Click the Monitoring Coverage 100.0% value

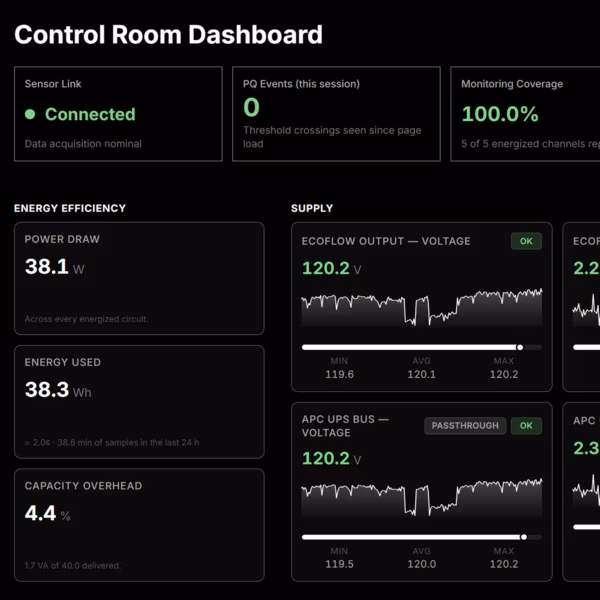(x=500, y=114)
